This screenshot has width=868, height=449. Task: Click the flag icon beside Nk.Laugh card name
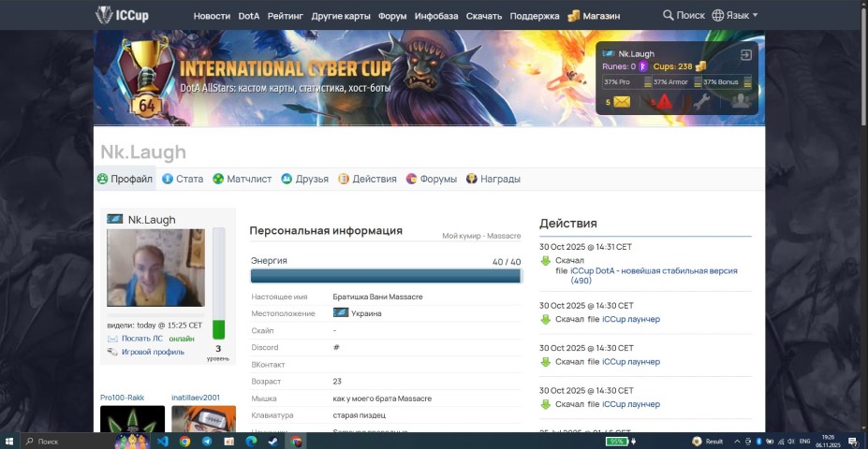pyautogui.click(x=114, y=219)
